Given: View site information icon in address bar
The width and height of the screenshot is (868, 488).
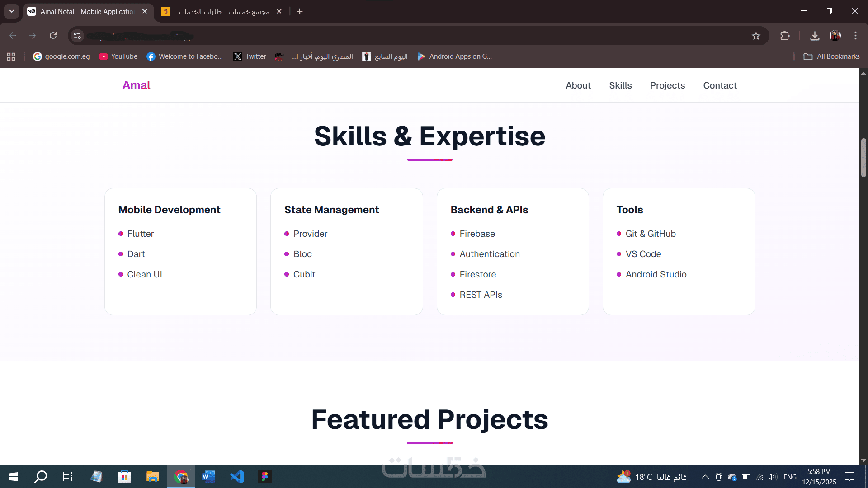Looking at the screenshot, I should [x=77, y=36].
